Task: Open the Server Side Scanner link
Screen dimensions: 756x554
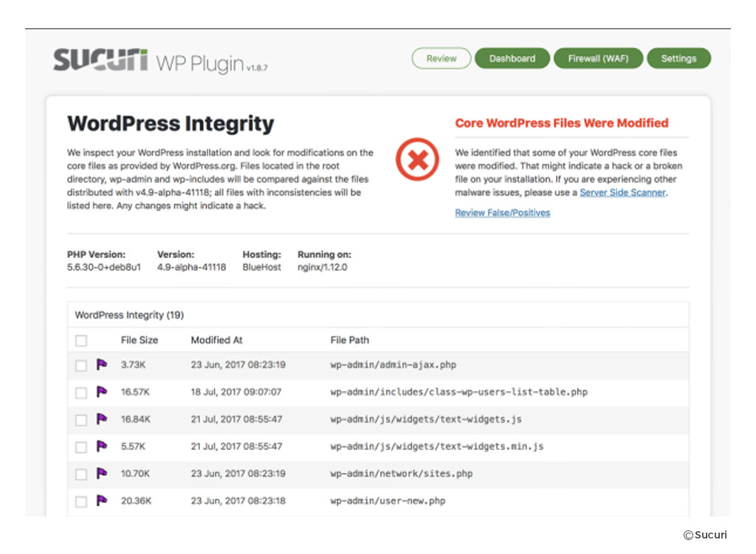Action: pyautogui.click(x=622, y=193)
